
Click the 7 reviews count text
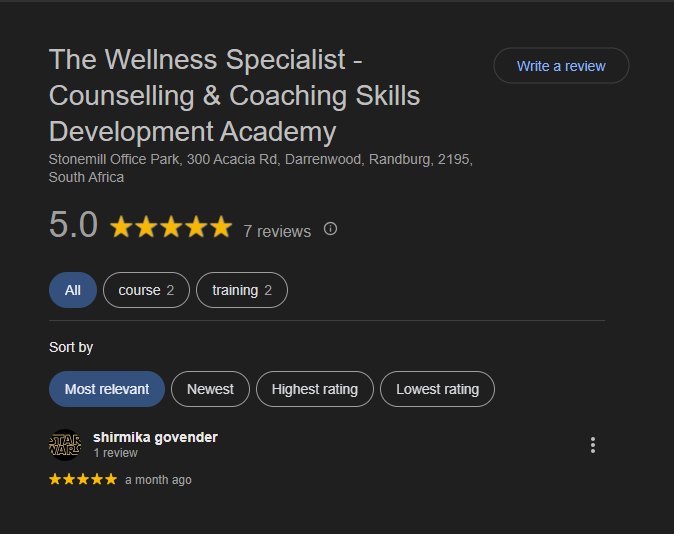[x=277, y=231]
